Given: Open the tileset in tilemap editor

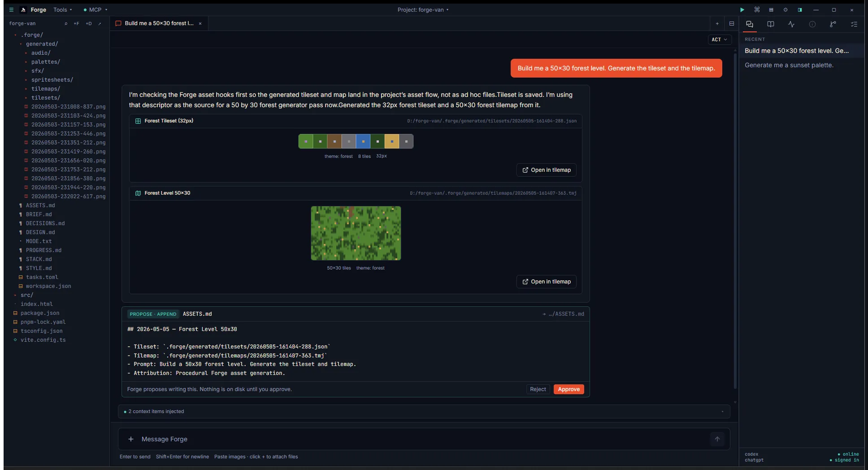Looking at the screenshot, I should coord(546,170).
